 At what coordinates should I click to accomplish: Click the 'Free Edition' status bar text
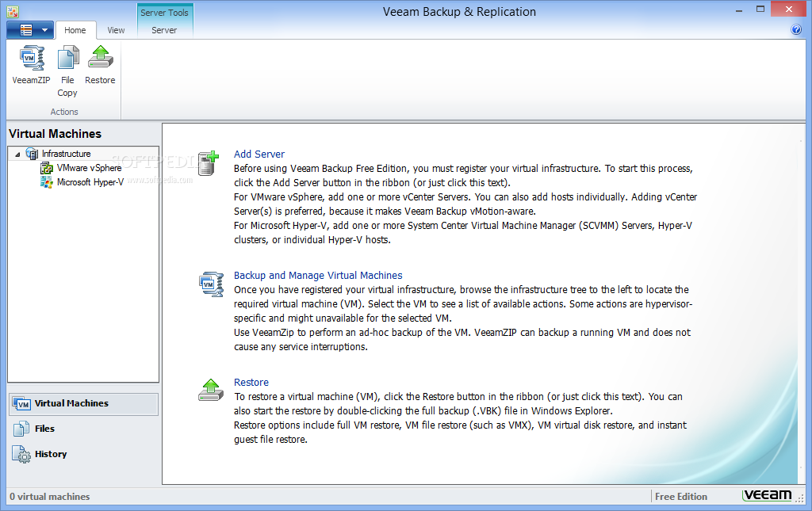681,497
